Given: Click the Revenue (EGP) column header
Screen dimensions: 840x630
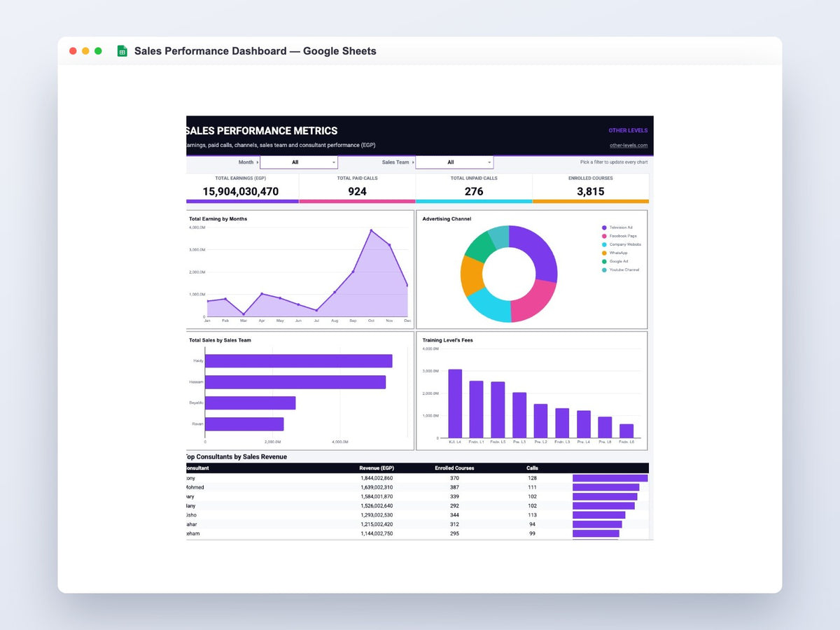Looking at the screenshot, I should (x=377, y=468).
